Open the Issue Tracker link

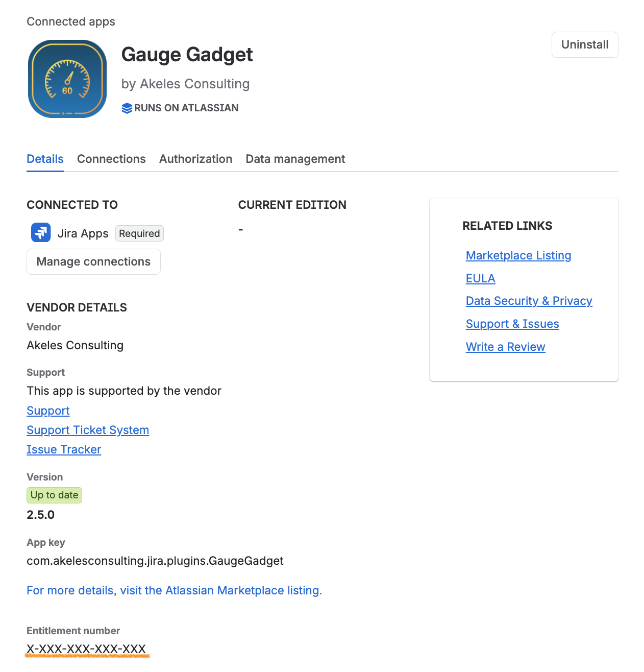tap(64, 449)
